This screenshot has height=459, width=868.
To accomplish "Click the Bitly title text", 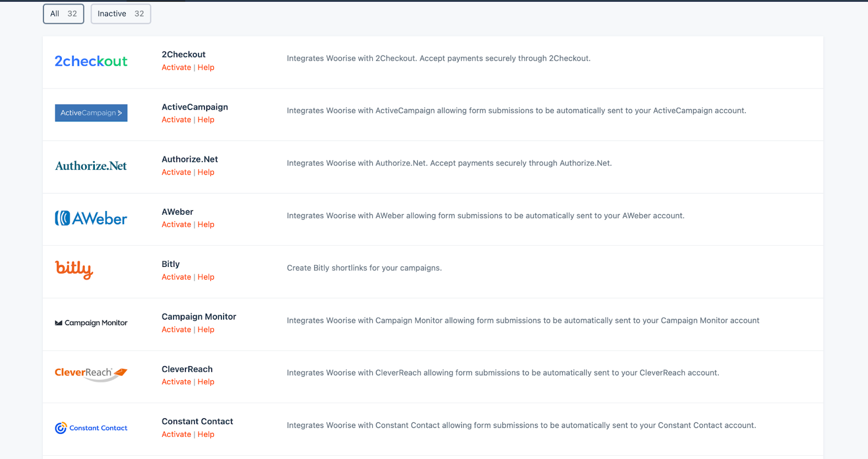I will [170, 264].
